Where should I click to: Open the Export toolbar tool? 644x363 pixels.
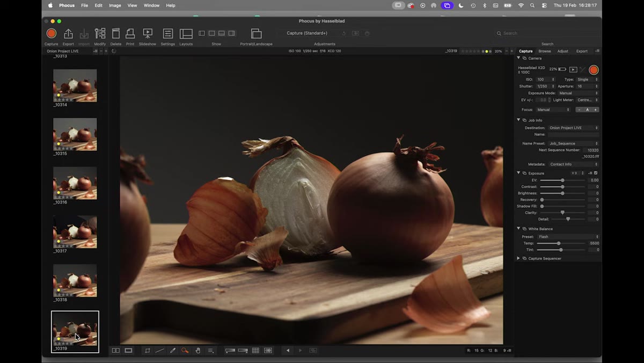click(68, 34)
